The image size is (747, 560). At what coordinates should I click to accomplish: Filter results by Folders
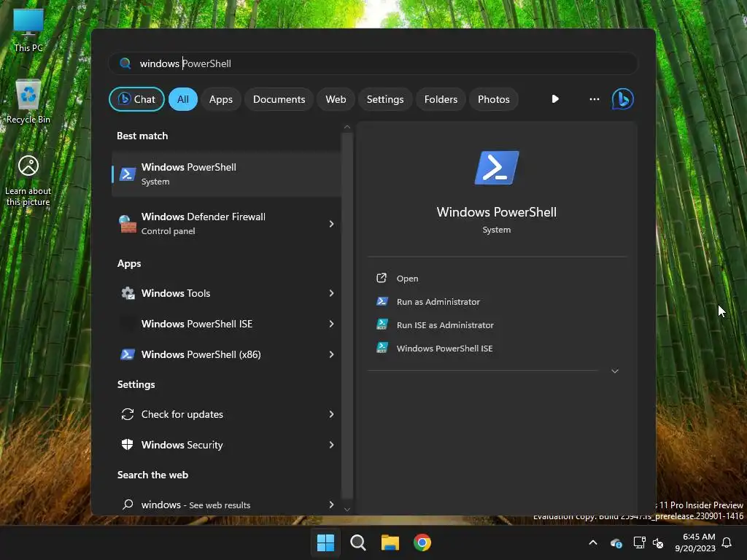[x=441, y=99]
